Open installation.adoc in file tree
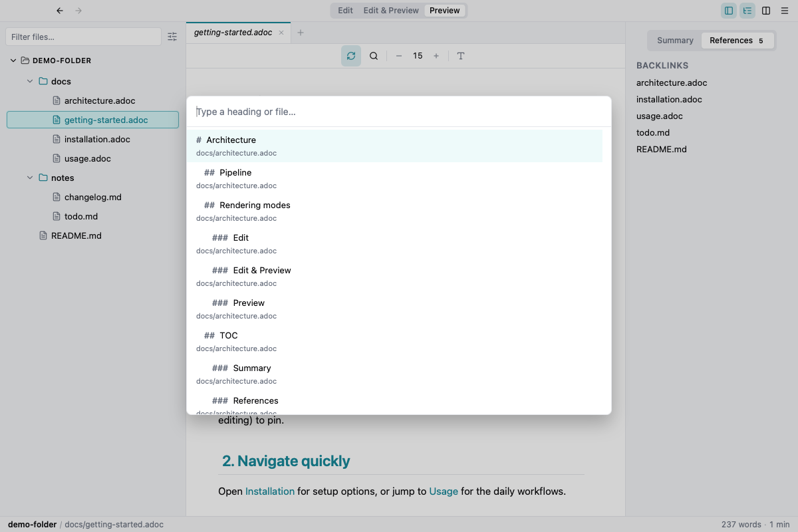 click(x=93, y=139)
